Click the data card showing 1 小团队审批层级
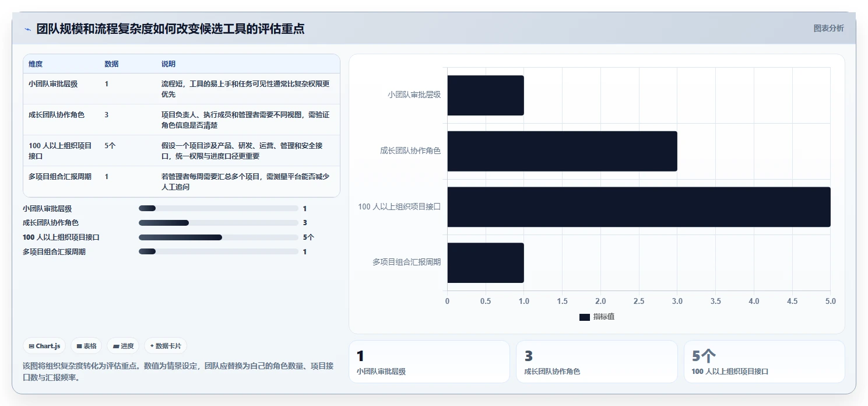 [x=429, y=362]
